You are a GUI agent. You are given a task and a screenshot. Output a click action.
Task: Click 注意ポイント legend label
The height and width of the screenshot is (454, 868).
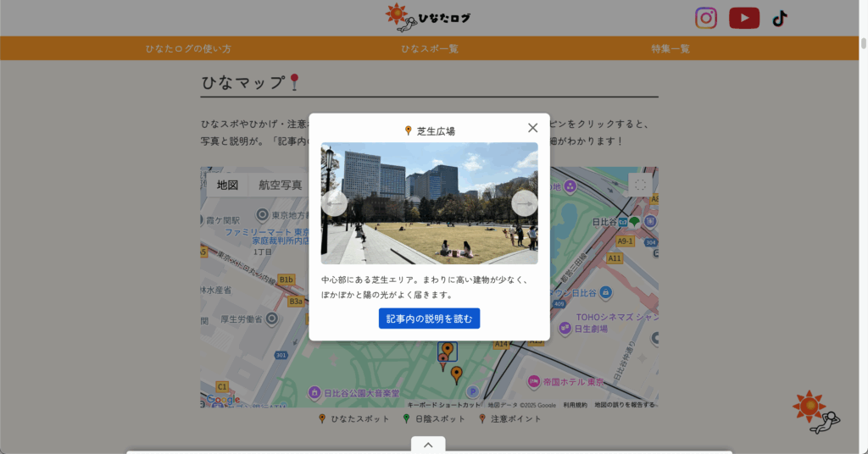[x=516, y=418]
